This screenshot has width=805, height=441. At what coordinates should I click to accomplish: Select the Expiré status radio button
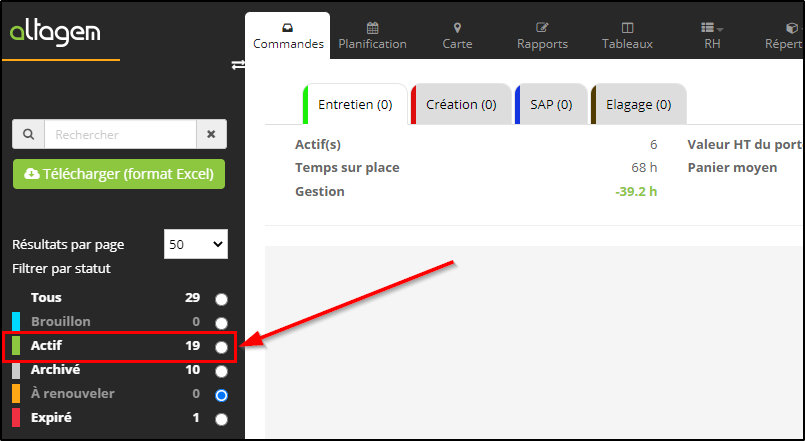(221, 419)
